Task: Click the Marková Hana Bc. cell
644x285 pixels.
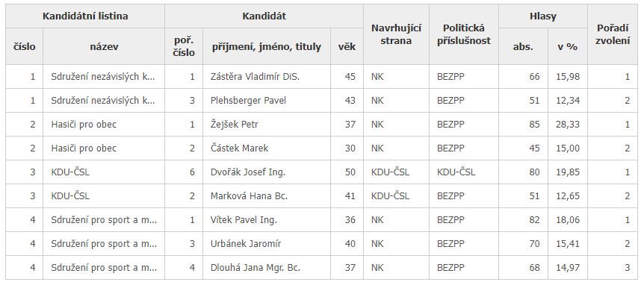Action: point(267,196)
